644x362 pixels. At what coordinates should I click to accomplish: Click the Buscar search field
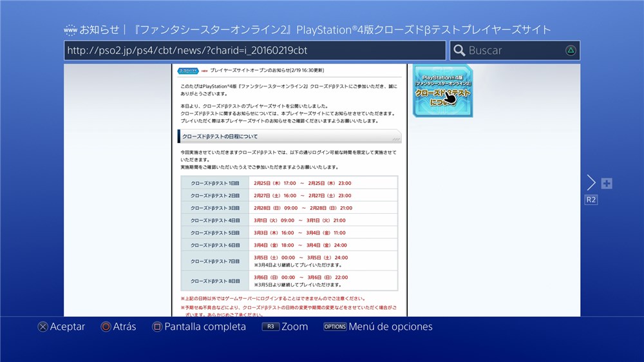(x=515, y=50)
